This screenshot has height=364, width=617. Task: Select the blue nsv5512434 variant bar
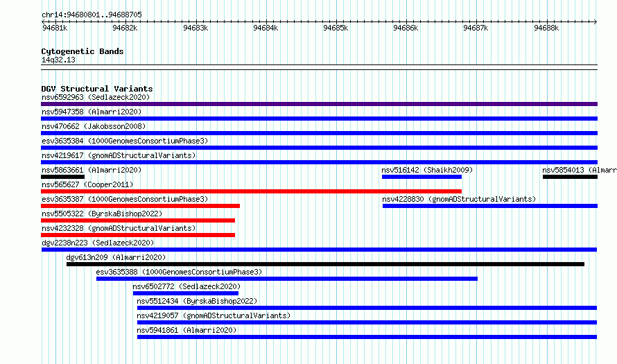(367, 308)
